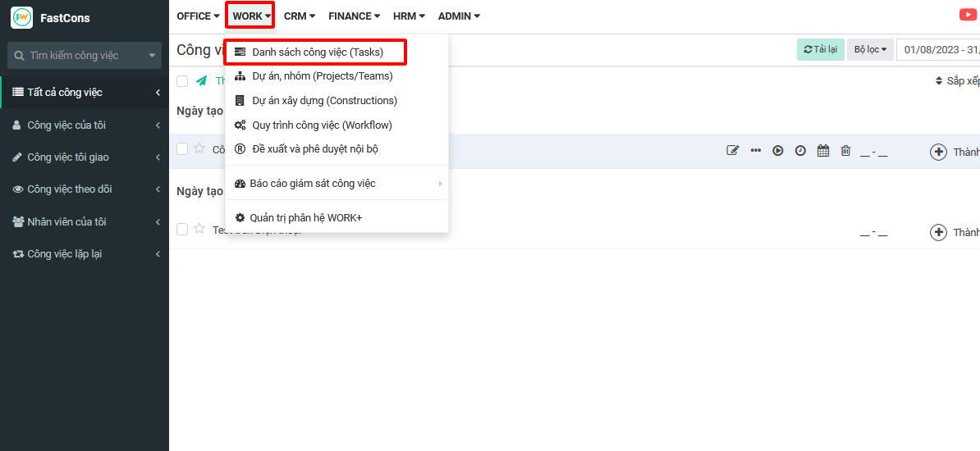
Task: Expand the Công việc của tôi sidebar item
Action: click(85, 125)
